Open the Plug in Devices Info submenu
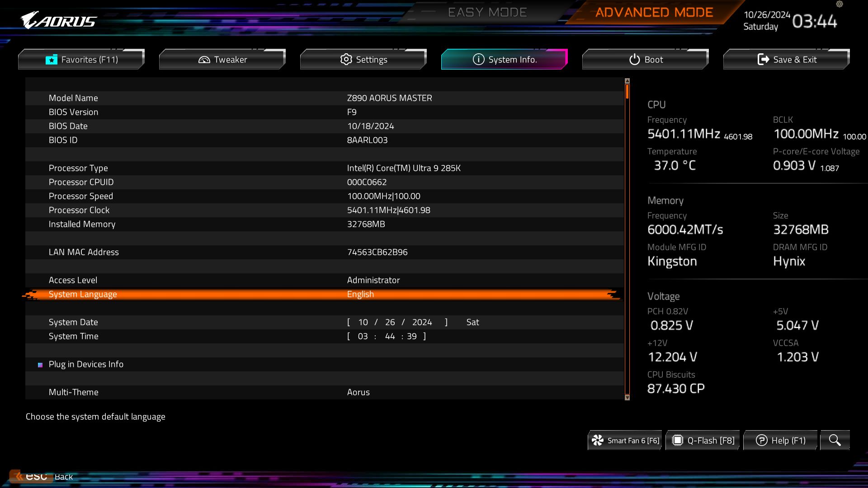Image resolution: width=868 pixels, height=488 pixels. pos(324,364)
